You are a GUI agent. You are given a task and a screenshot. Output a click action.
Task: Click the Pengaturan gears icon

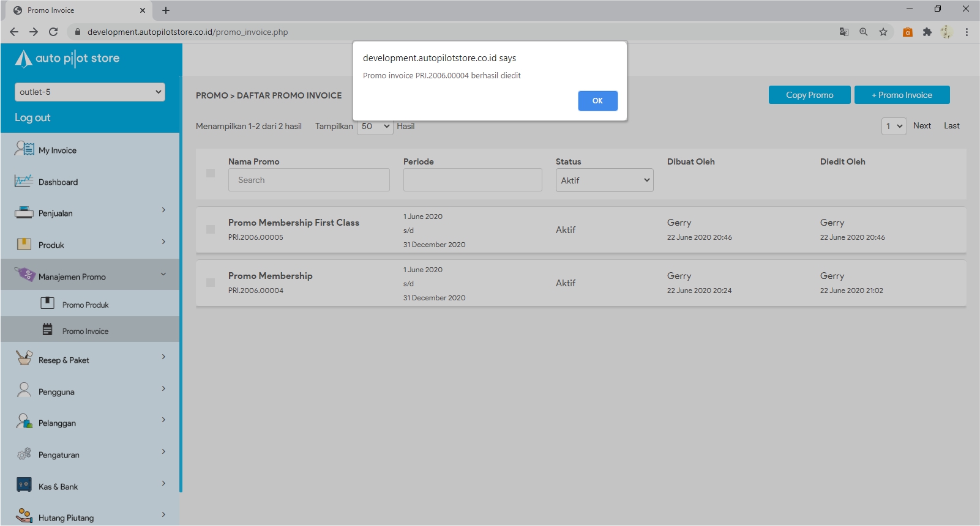point(24,454)
